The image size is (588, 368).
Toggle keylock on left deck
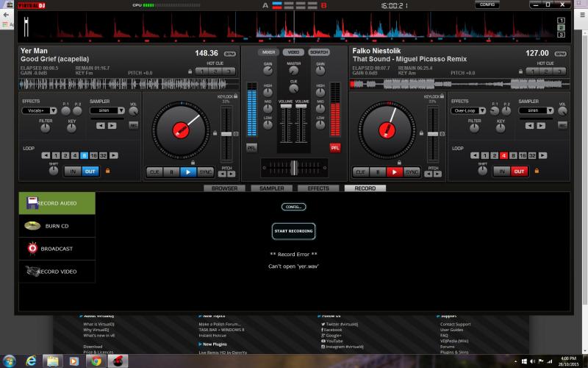pyautogui.click(x=235, y=96)
